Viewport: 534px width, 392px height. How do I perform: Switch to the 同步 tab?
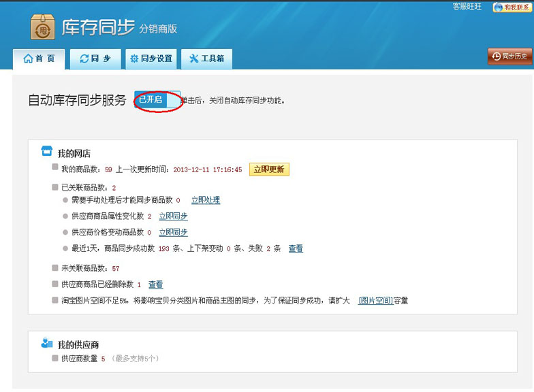coord(95,59)
